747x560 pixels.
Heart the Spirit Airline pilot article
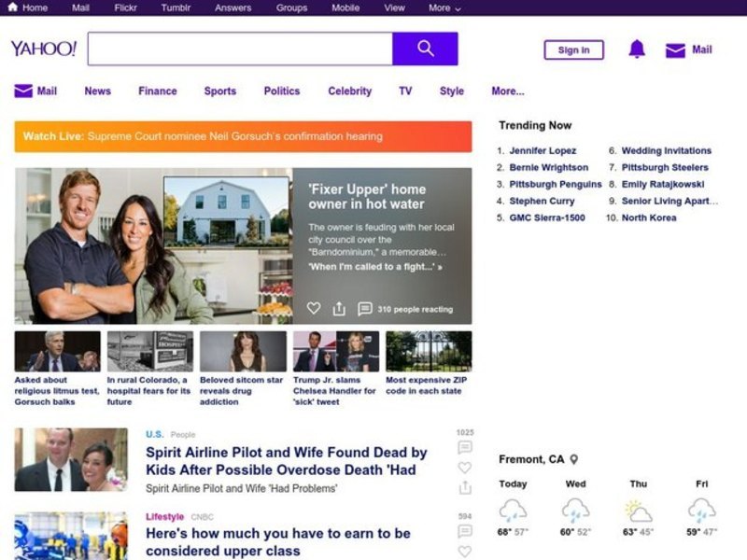pos(464,468)
